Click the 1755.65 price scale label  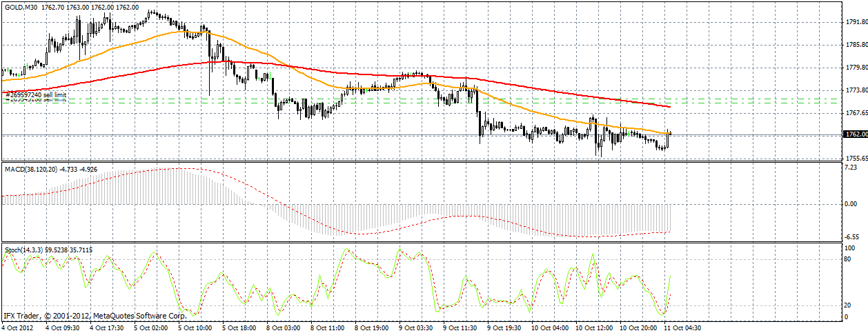pyautogui.click(x=855, y=158)
